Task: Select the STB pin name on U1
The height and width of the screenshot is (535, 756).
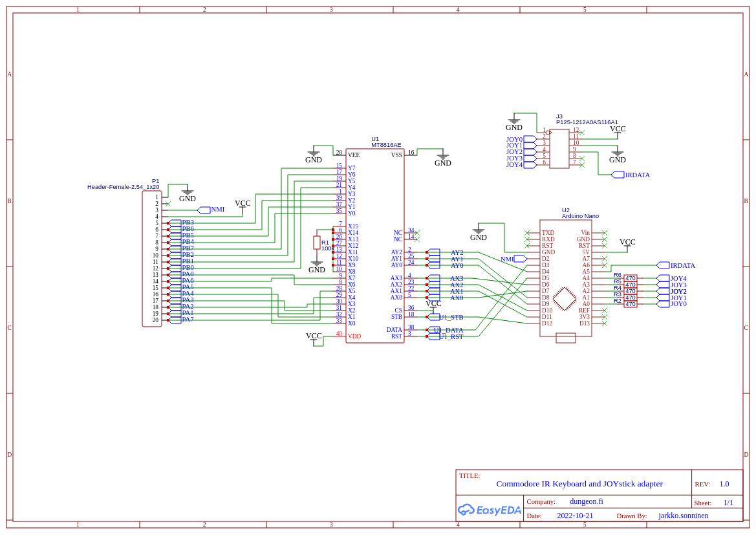Action: [x=396, y=317]
